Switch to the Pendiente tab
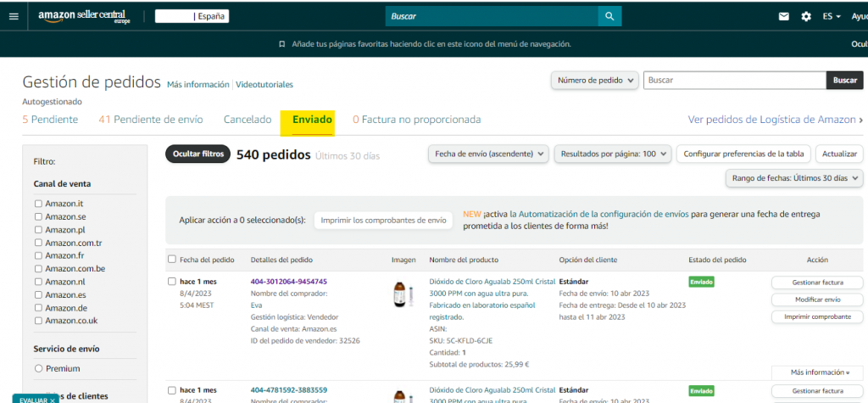This screenshot has height=403, width=868. pos(50,119)
